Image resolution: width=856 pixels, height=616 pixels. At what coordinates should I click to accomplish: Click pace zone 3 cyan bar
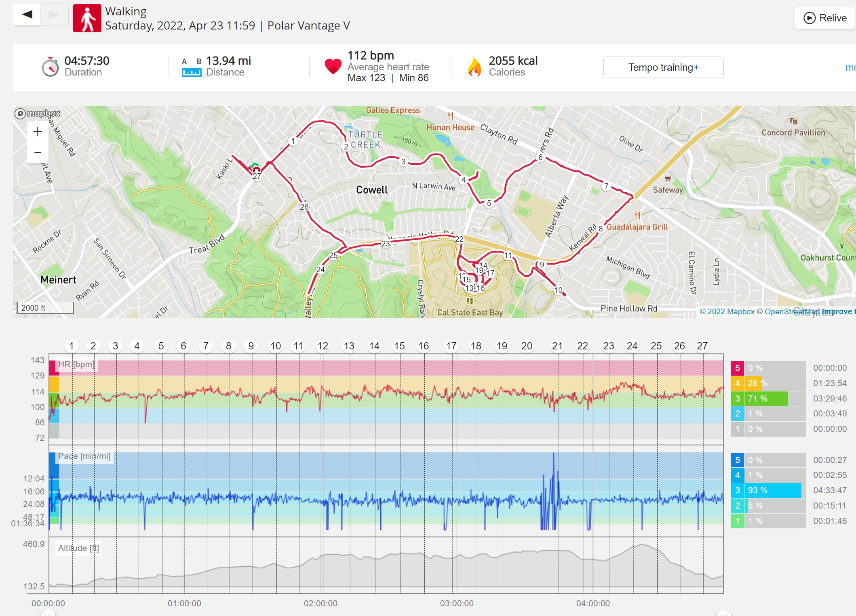pos(773,490)
